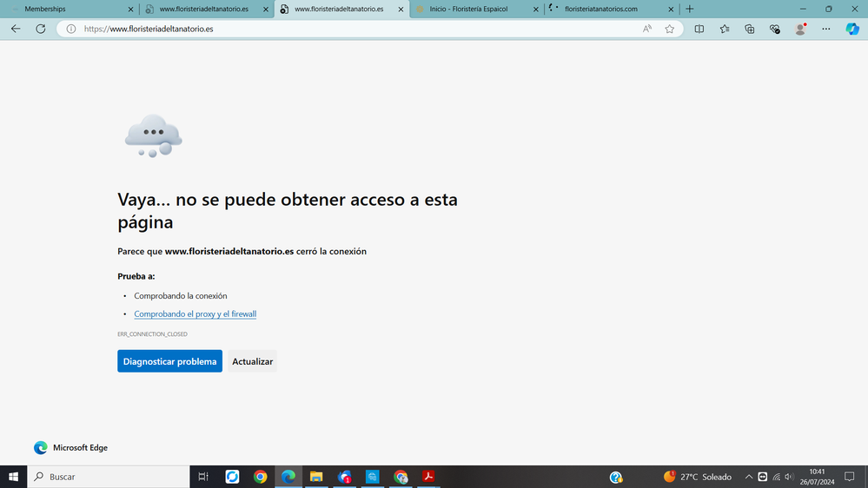Open Comprobando el proxy y el firewall link

coord(195,314)
